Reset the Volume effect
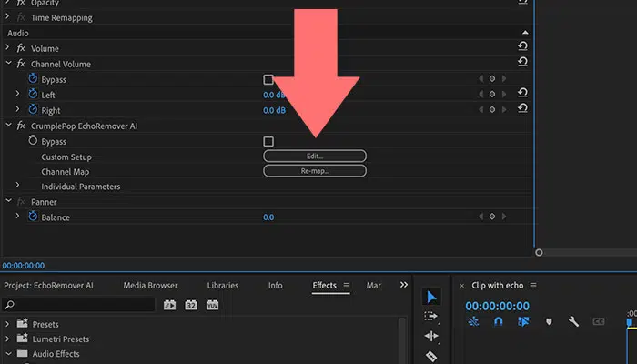This screenshot has height=364, width=637. [523, 45]
